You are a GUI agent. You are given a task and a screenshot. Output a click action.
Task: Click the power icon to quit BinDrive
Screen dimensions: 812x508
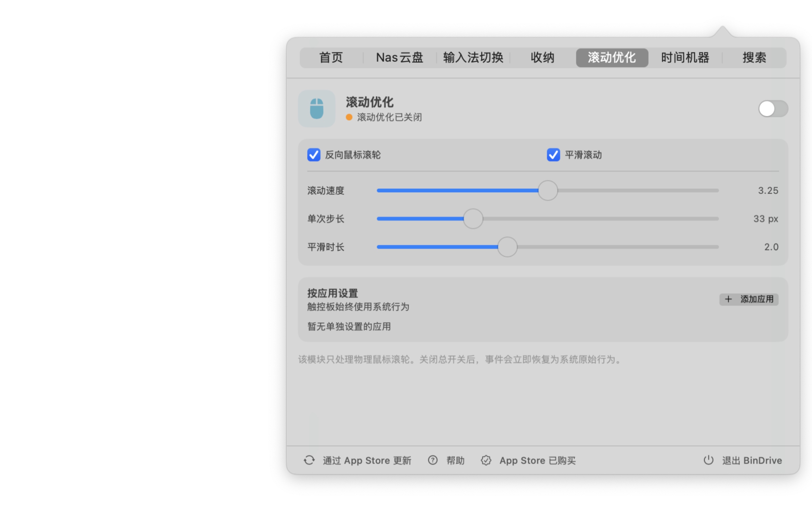tap(708, 460)
